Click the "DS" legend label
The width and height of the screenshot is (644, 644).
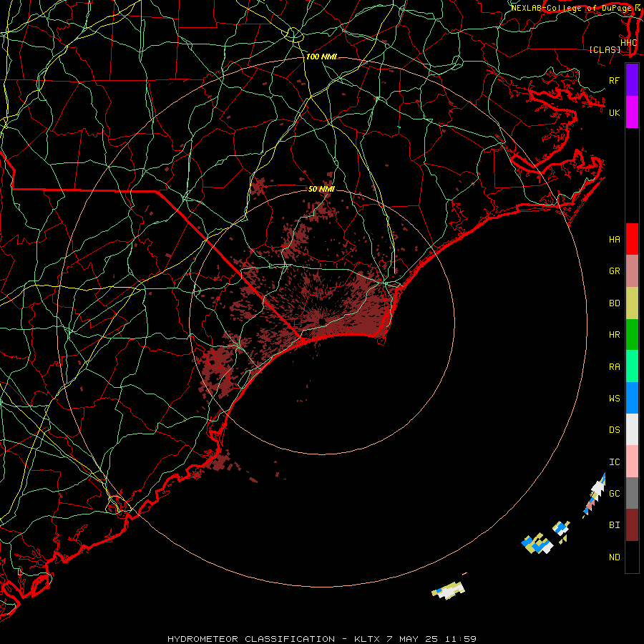click(x=615, y=430)
